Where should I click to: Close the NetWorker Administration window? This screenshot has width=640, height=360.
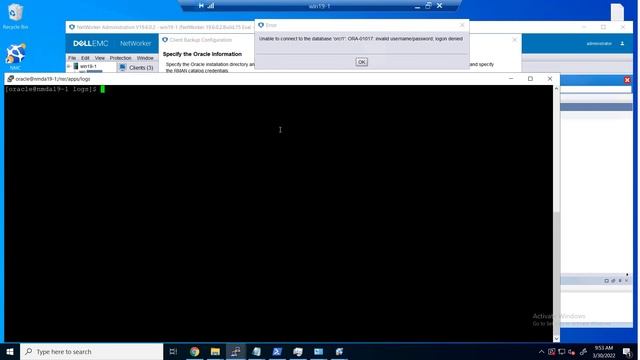pyautogui.click(x=622, y=27)
